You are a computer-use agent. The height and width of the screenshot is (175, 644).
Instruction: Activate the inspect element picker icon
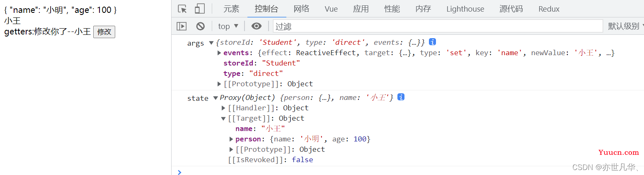tap(182, 9)
